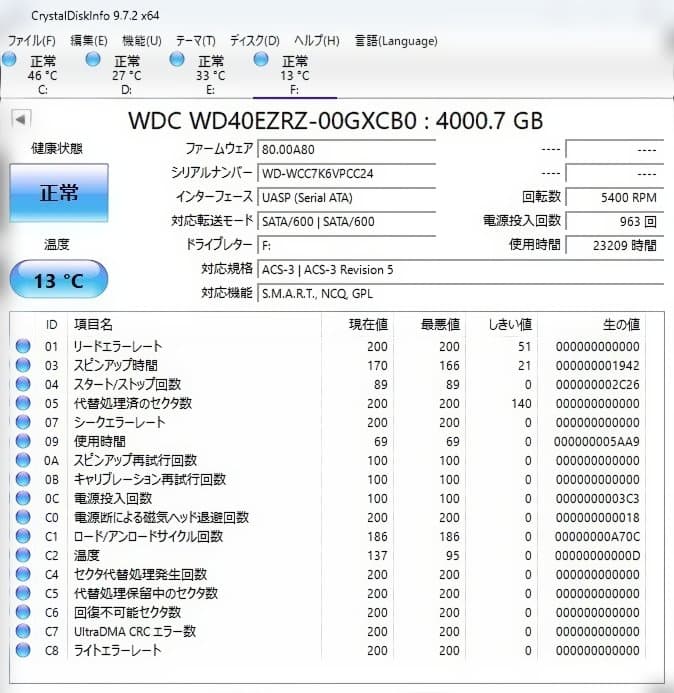
Task: Click the serial number field WD-WCC7K6VPCC24
Action: coord(347,173)
